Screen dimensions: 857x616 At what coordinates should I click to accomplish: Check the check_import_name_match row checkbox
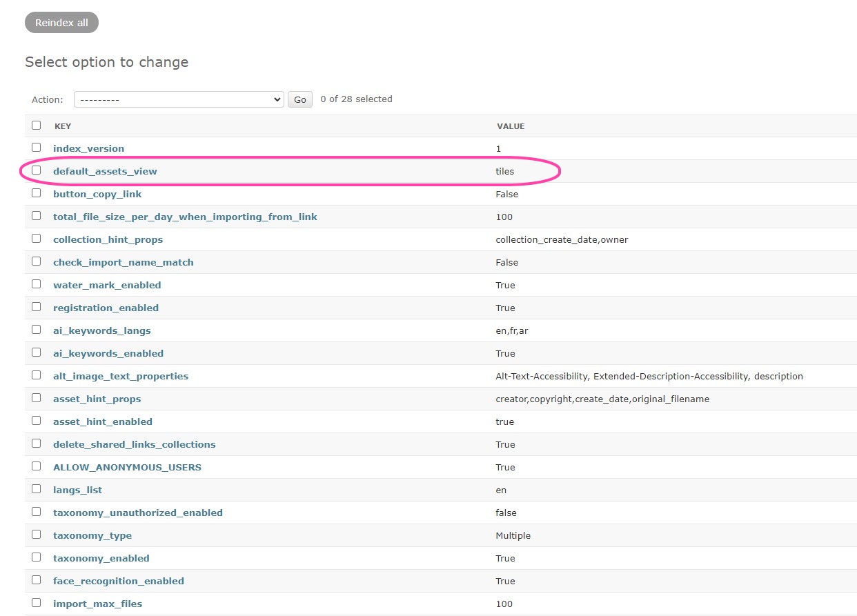point(36,261)
